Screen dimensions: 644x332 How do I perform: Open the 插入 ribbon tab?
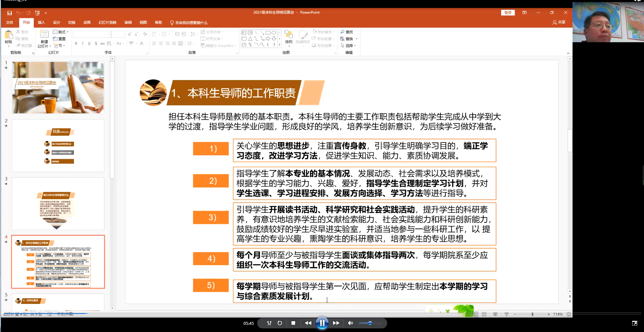[x=41, y=23]
